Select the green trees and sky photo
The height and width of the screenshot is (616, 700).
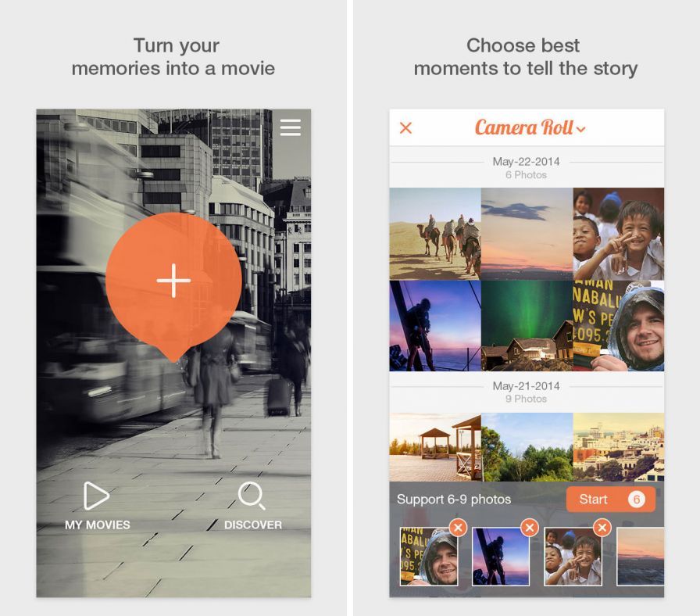527,447
